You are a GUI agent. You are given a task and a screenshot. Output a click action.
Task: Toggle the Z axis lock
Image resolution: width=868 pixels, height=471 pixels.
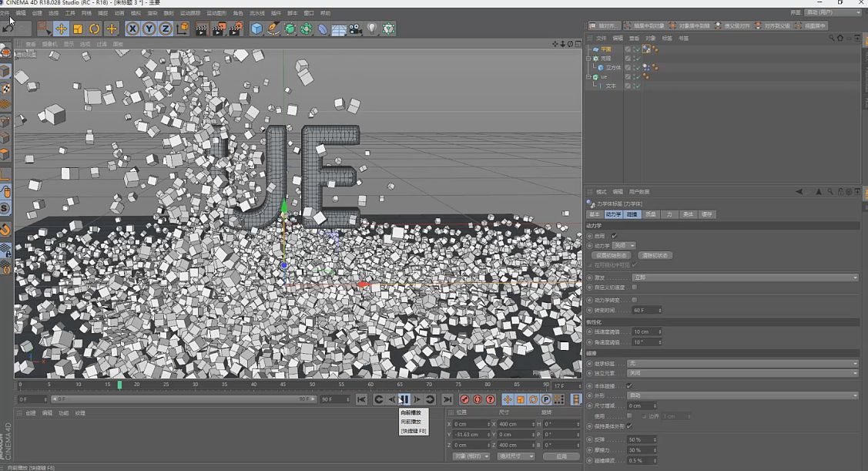[x=166, y=29]
